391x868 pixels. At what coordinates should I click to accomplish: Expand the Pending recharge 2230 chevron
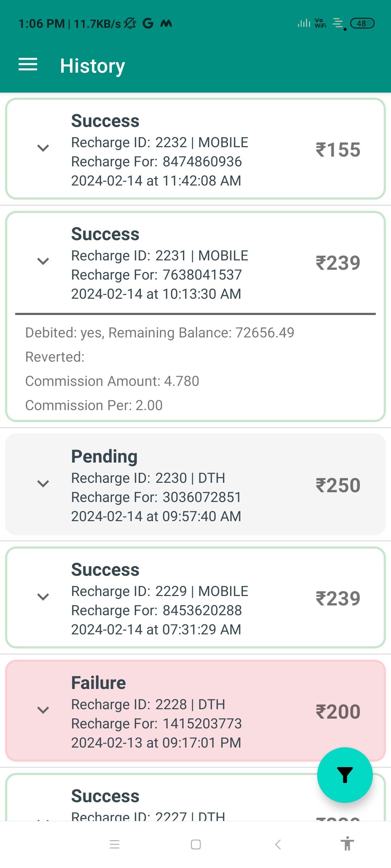43,484
